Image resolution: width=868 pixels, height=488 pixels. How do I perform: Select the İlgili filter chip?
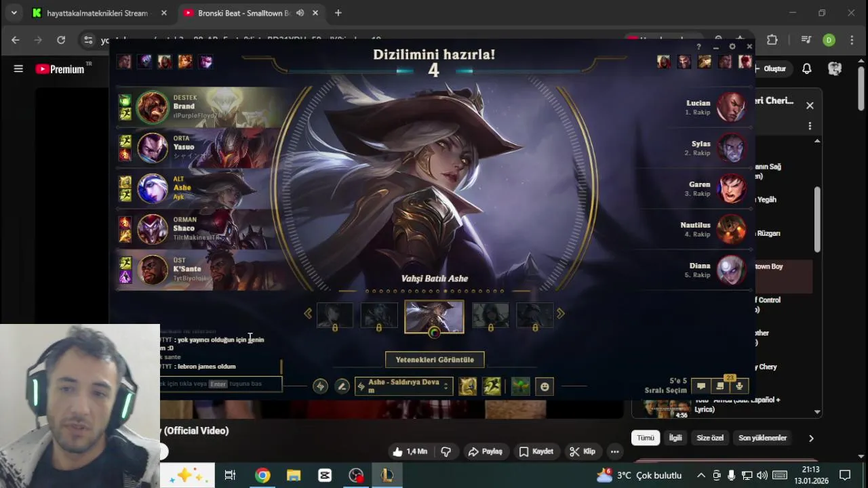[x=675, y=438]
